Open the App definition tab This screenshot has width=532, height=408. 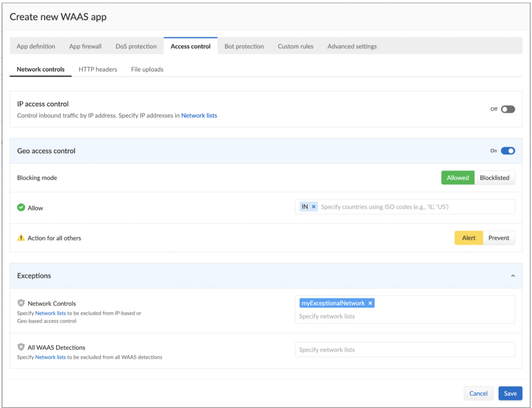coord(36,46)
